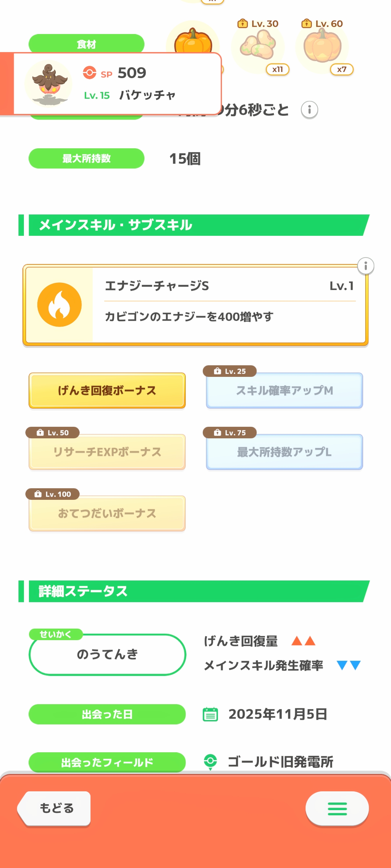
Task: Tap the location pin field icon
Action: click(210, 761)
